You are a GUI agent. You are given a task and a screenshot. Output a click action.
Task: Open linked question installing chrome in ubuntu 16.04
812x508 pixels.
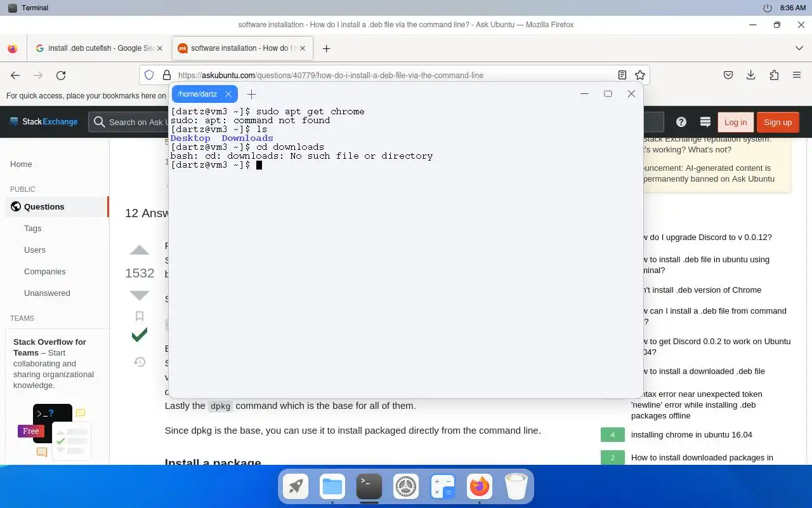coord(691,435)
